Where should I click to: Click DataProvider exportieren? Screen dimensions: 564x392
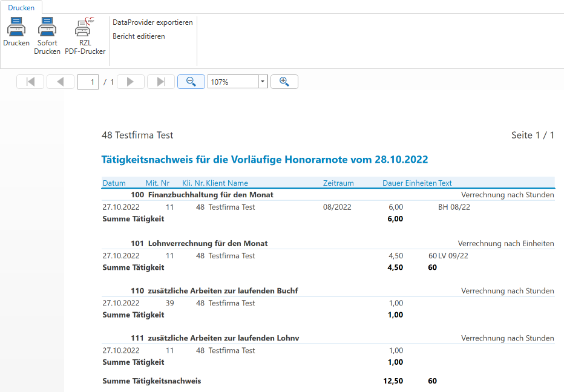pyautogui.click(x=152, y=22)
